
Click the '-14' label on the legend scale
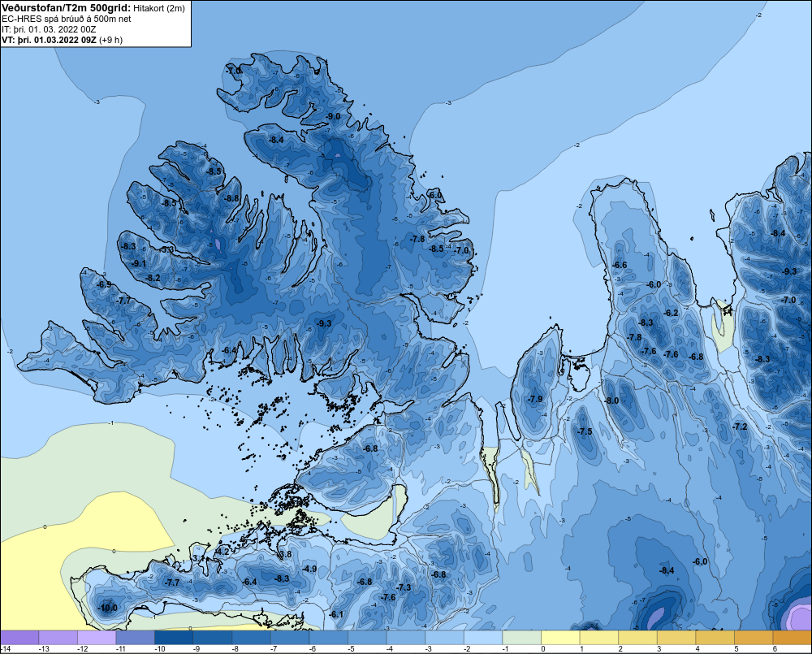[6, 649]
